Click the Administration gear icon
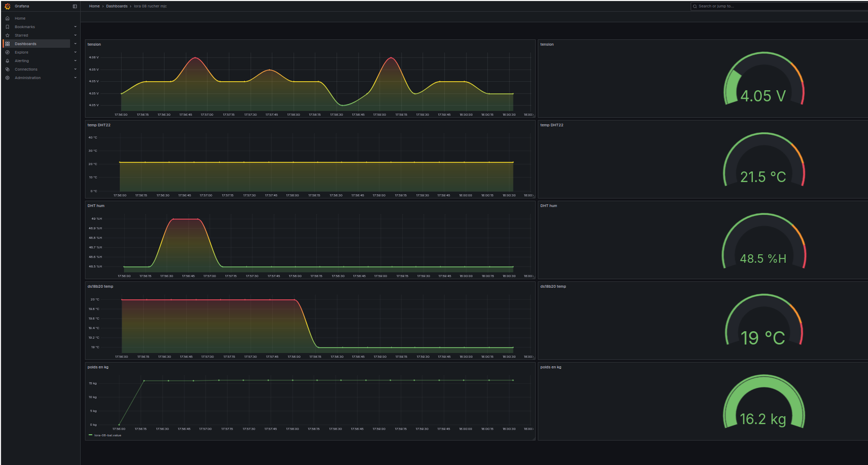 click(7, 78)
